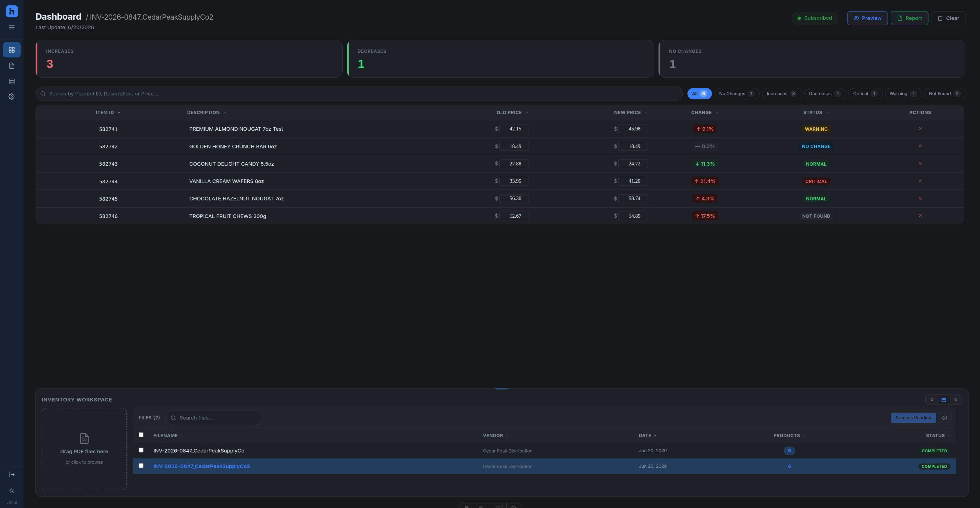The width and height of the screenshot is (980, 508).
Task: Open the dashboard grid icon in sidebar
Action: (12, 50)
